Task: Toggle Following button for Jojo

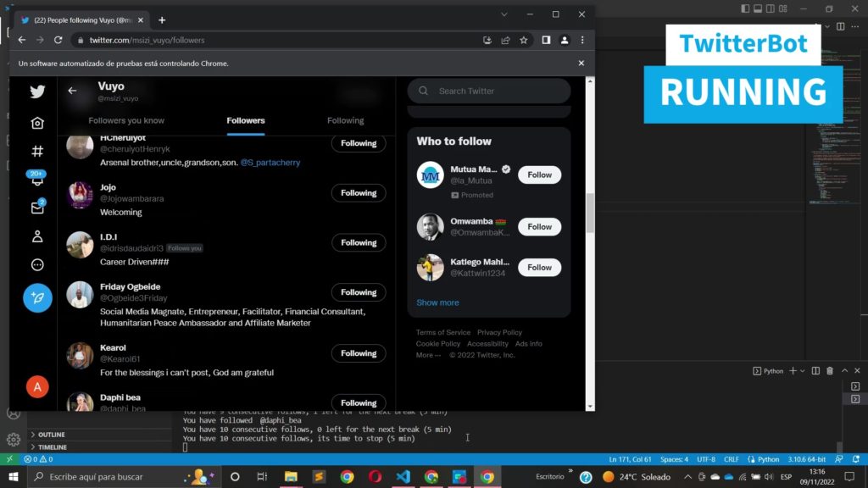Action: point(359,193)
